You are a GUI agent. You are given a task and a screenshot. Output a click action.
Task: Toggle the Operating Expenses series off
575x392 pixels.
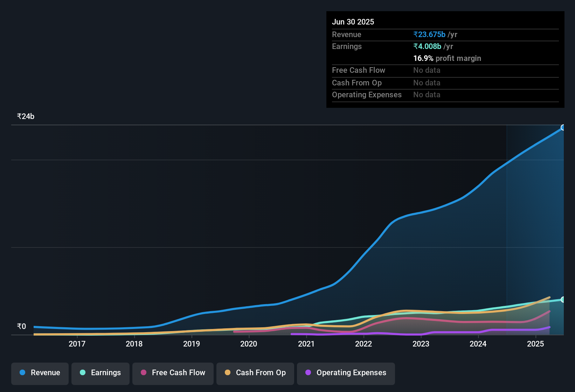[346, 373]
